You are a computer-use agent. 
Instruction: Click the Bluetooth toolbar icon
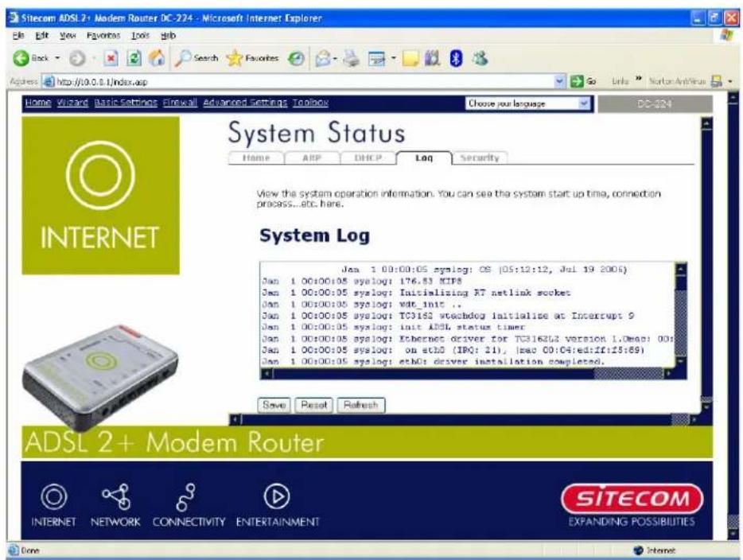coord(456,58)
